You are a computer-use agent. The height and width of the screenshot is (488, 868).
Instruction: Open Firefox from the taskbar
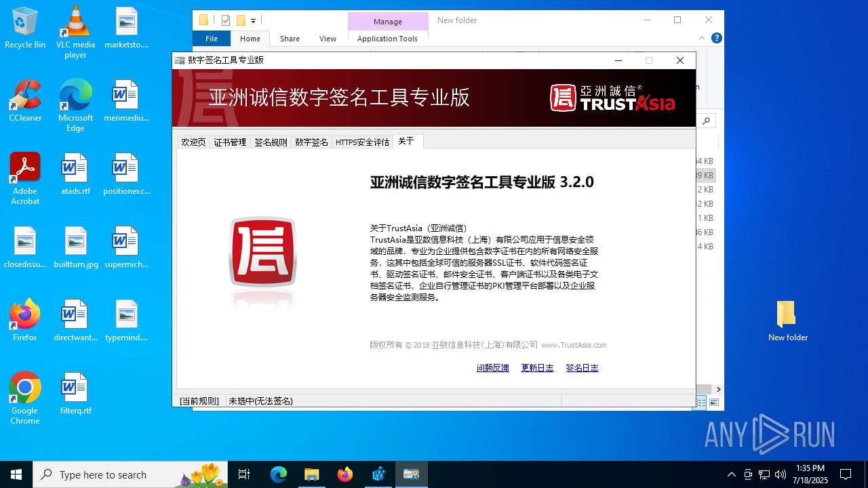(344, 474)
